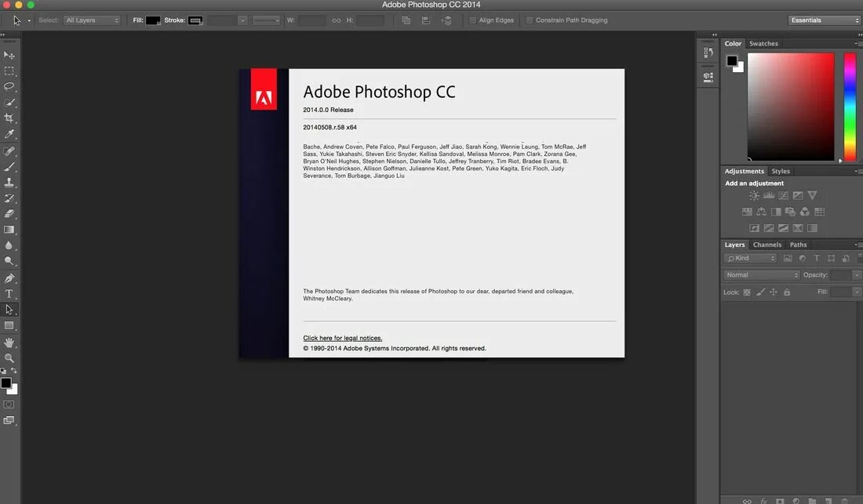This screenshot has width=863, height=504.
Task: Select the Hand tool
Action: [x=9, y=343]
